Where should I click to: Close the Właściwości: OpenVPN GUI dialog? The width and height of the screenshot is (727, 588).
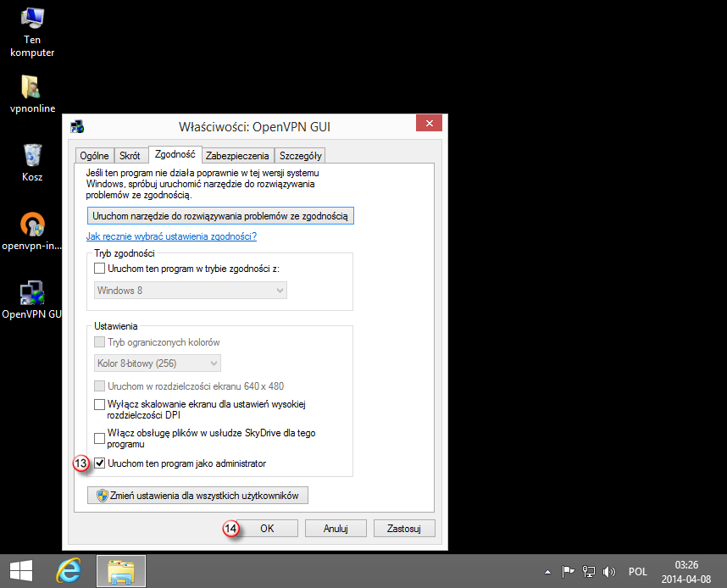pyautogui.click(x=429, y=124)
